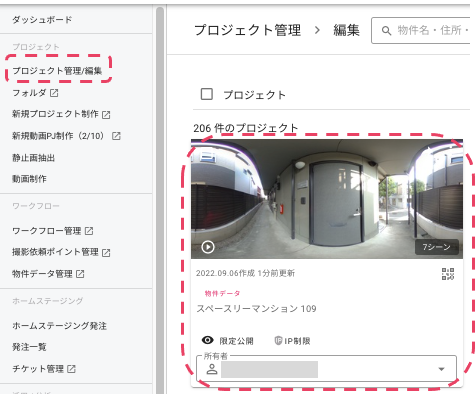475x394 pixels.
Task: Click the sidebar vertical scrollbar
Action: click(x=160, y=200)
